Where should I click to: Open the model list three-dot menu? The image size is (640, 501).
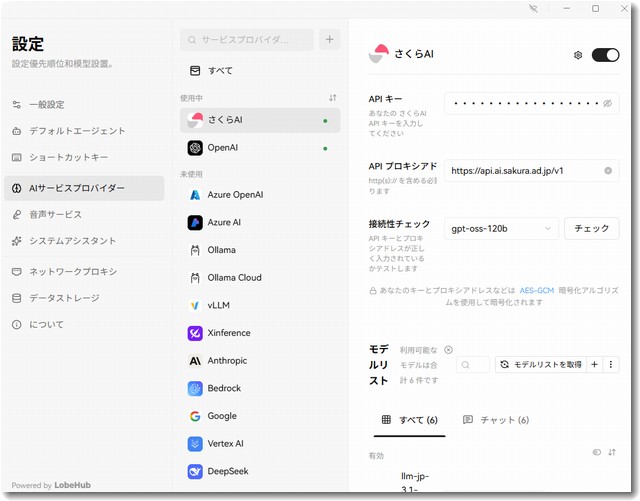(611, 365)
